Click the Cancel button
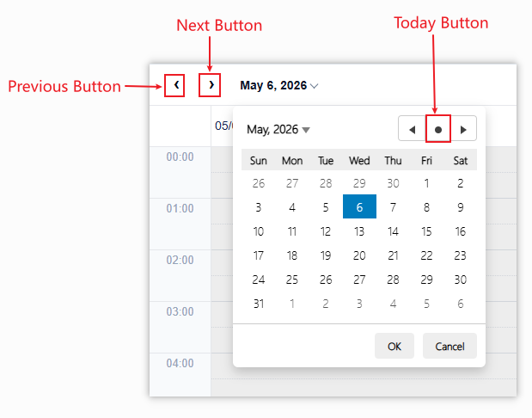The width and height of the screenshot is (532, 418). 449,346
